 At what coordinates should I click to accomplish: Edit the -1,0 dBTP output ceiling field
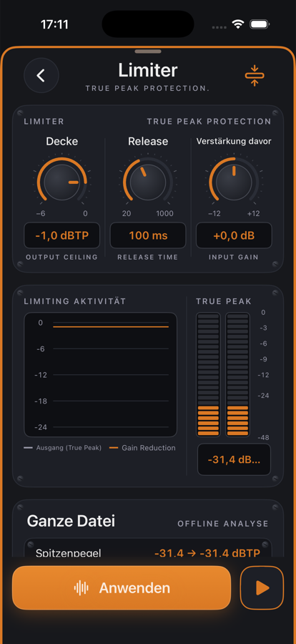tap(61, 235)
